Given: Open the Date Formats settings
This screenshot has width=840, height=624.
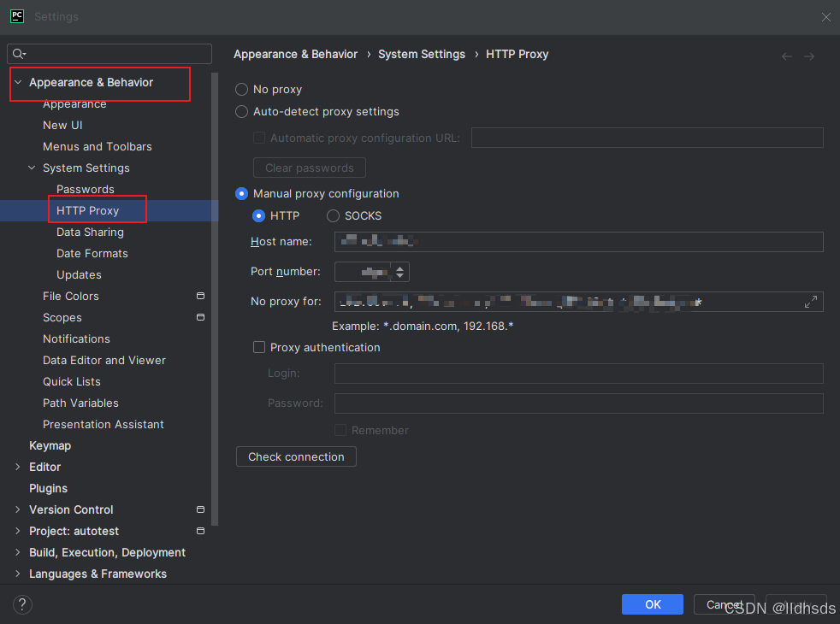Looking at the screenshot, I should [92, 254].
